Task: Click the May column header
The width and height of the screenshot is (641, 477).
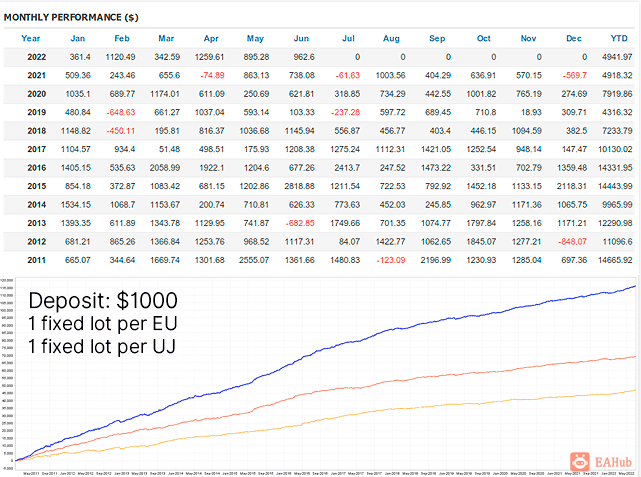Action: (x=255, y=38)
